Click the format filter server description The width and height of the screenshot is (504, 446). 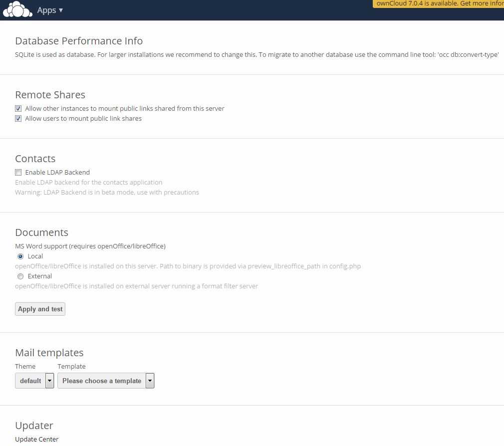tap(137, 286)
